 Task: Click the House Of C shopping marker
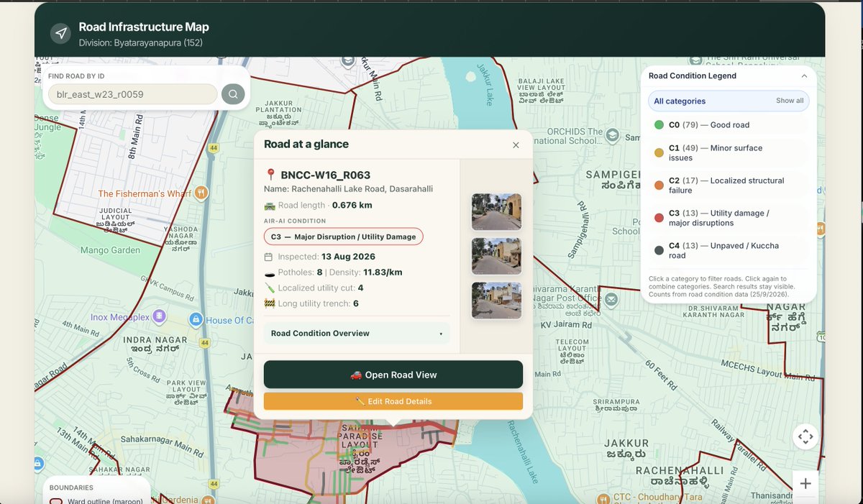(x=196, y=319)
